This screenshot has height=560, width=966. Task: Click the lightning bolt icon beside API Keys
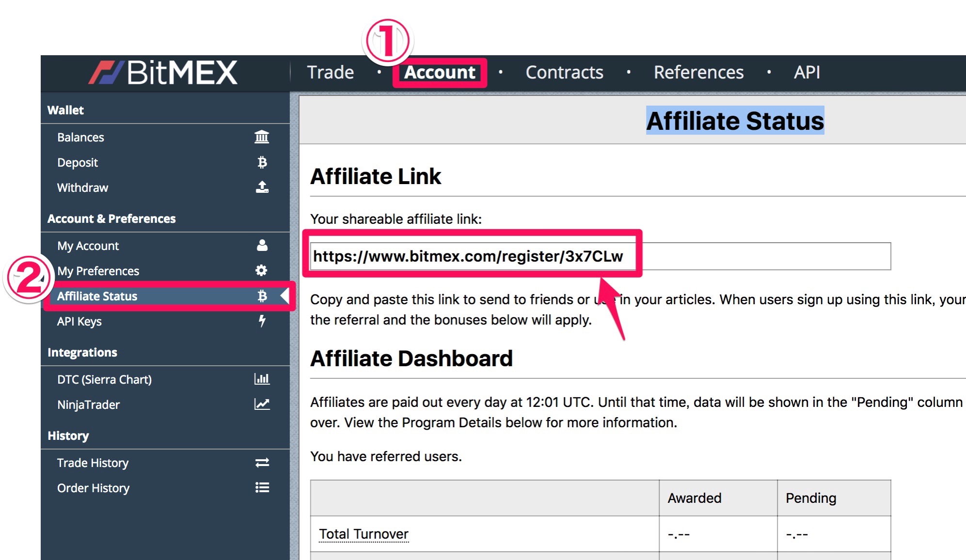(262, 321)
